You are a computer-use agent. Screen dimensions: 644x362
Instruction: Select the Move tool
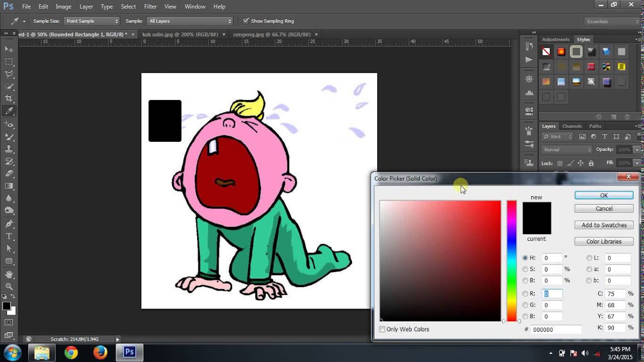click(9, 49)
